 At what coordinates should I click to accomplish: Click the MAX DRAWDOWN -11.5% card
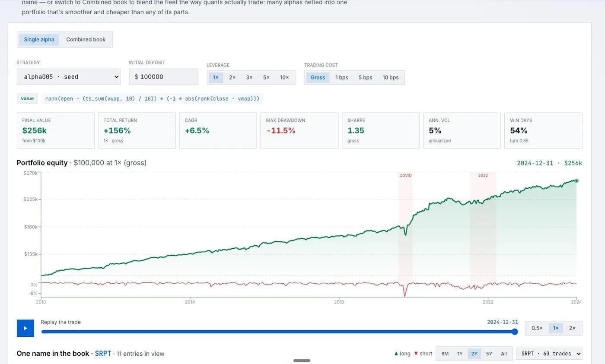coord(299,130)
